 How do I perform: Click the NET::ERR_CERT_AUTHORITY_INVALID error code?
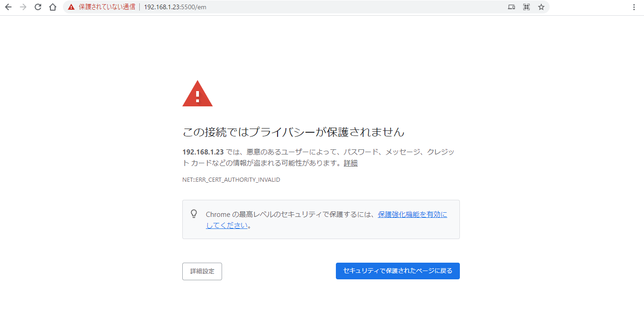coord(231,179)
